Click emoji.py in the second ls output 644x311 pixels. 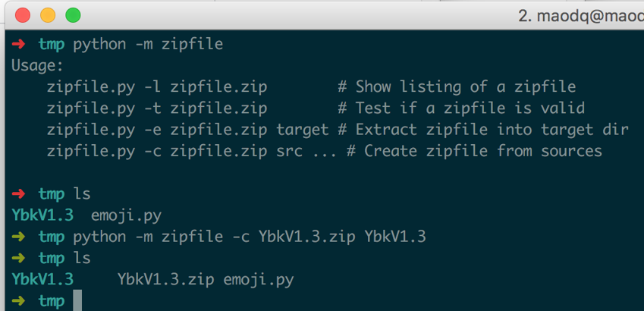[259, 280]
